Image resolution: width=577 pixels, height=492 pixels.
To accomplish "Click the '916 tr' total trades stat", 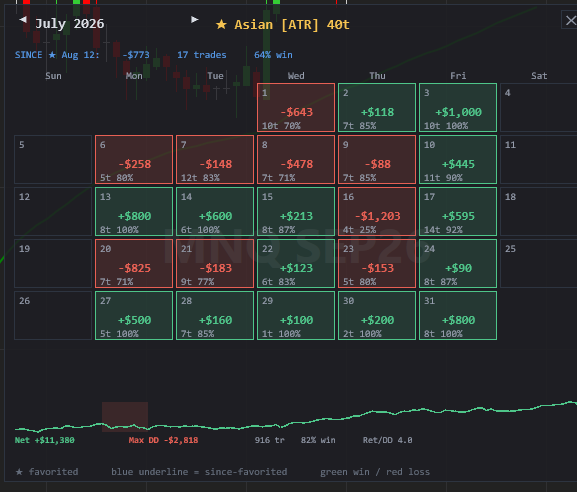I will tap(269, 440).
